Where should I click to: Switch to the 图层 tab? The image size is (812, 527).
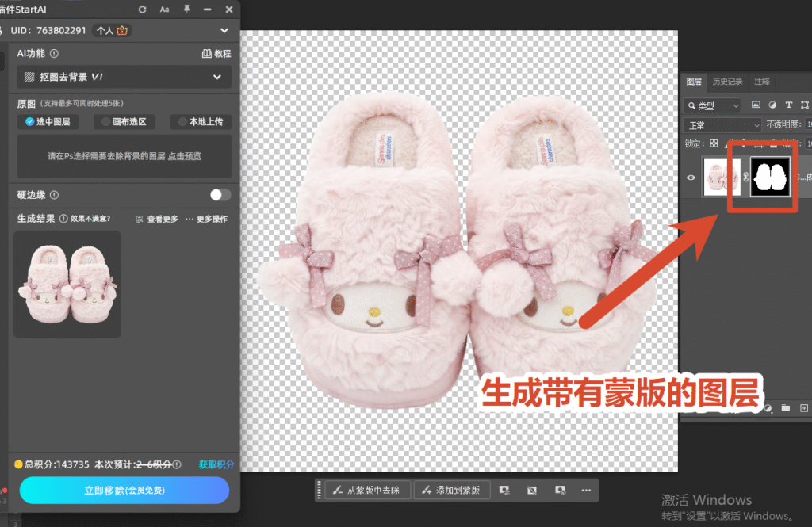694,82
